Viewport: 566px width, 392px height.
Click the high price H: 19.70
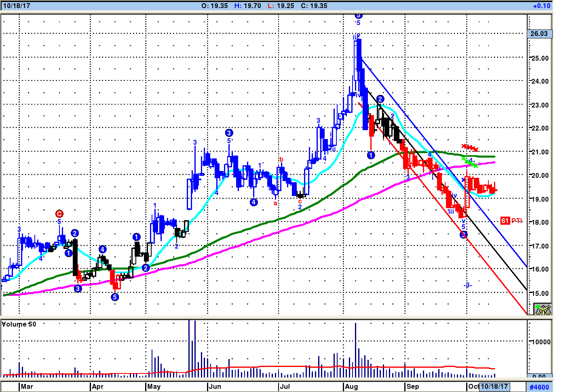point(248,6)
